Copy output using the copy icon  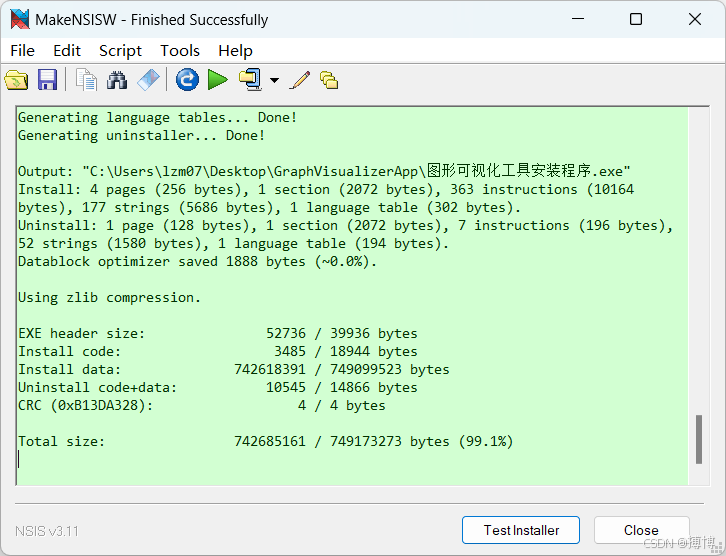(86, 80)
